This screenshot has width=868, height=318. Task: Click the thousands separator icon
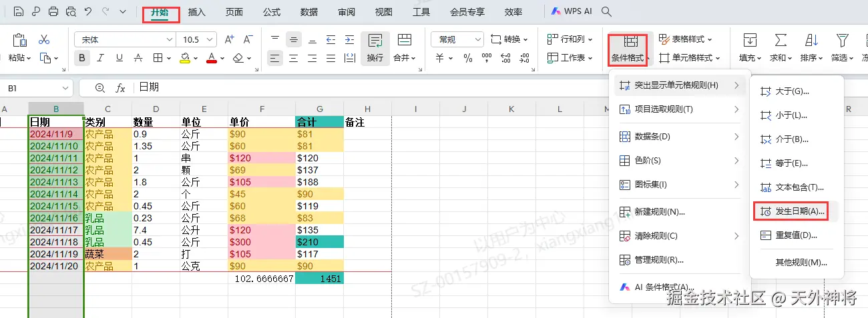pos(485,58)
